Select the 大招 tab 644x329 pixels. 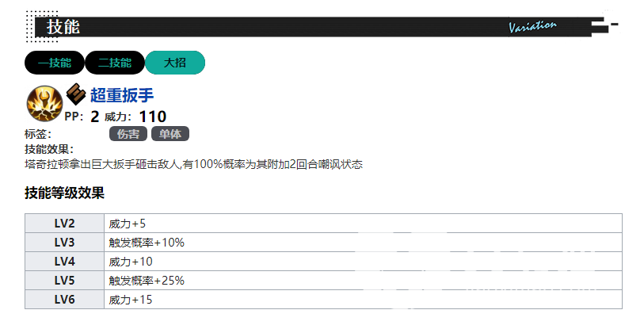(x=175, y=63)
